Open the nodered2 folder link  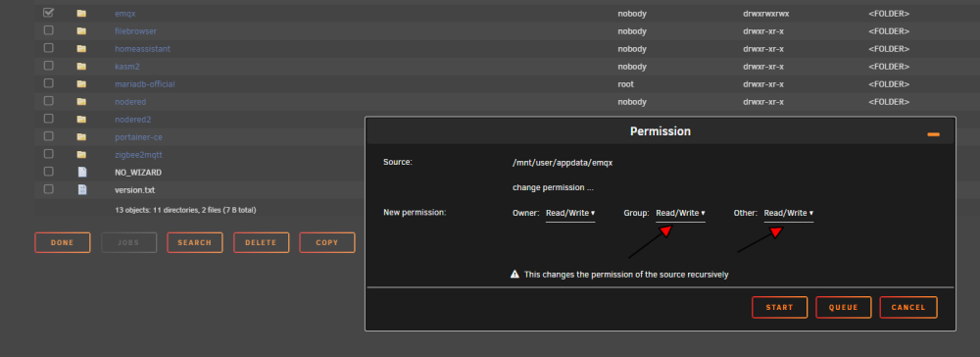(x=132, y=120)
